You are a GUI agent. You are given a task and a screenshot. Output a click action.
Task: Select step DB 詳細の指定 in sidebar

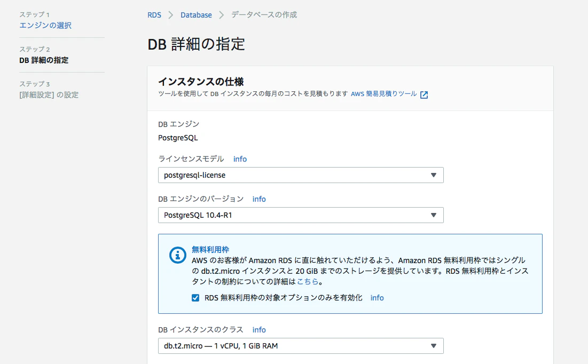point(44,60)
